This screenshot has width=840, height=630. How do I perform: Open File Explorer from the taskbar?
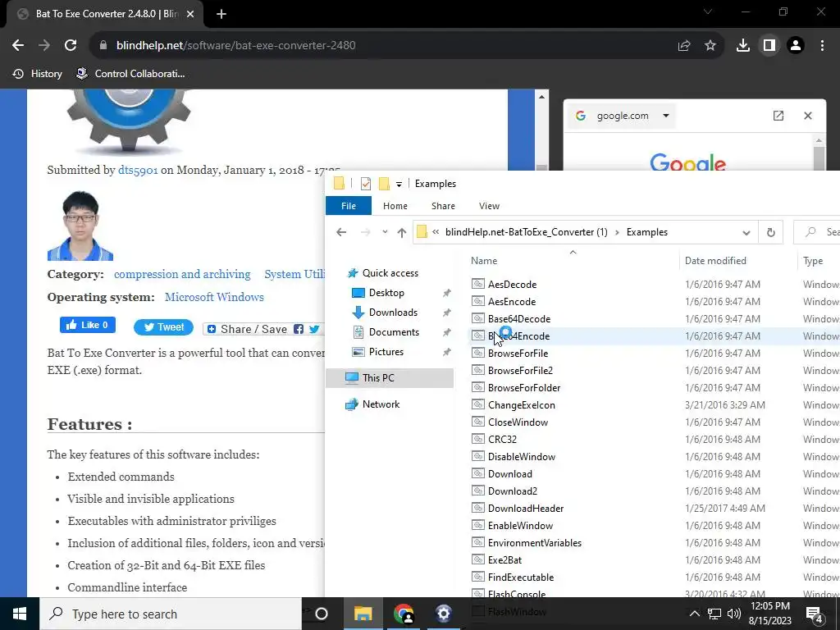tap(363, 614)
